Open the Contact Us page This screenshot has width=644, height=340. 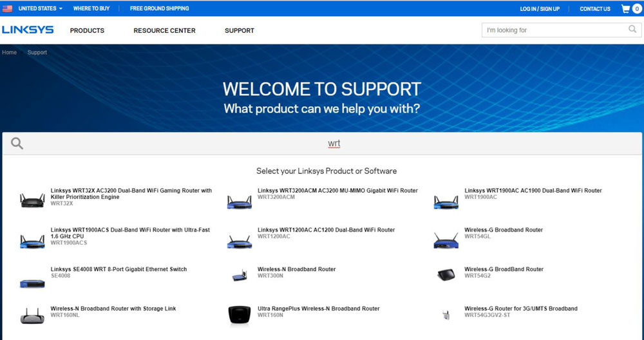pyautogui.click(x=594, y=8)
